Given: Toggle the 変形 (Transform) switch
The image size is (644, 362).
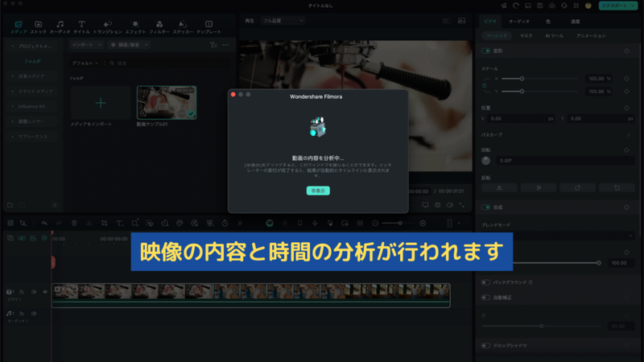Looking at the screenshot, I should tap(486, 51).
